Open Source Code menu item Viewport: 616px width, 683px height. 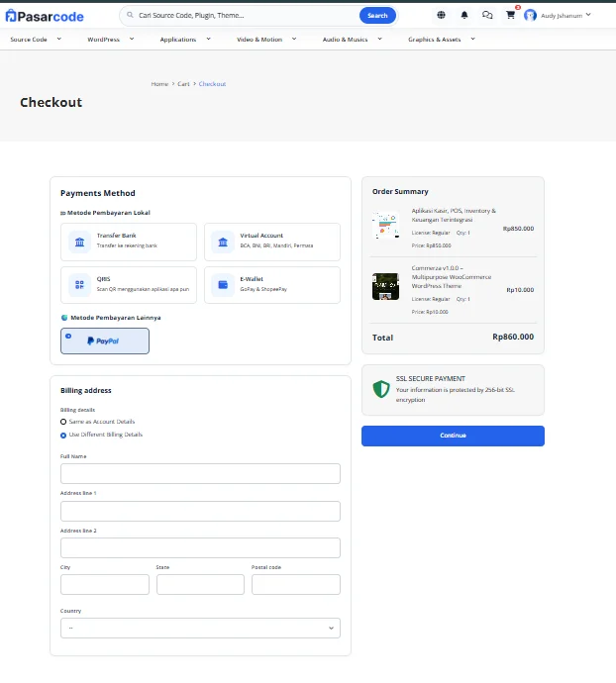click(29, 40)
